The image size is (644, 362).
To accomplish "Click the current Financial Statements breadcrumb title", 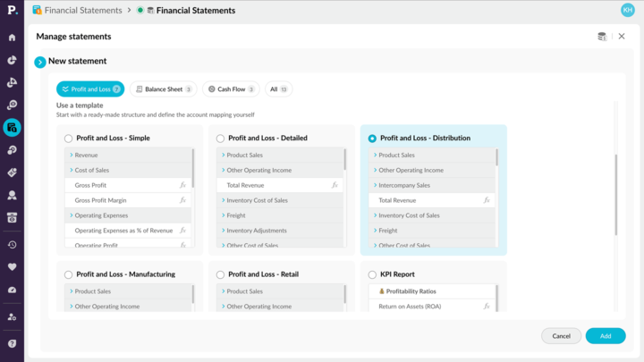I will tap(196, 10).
